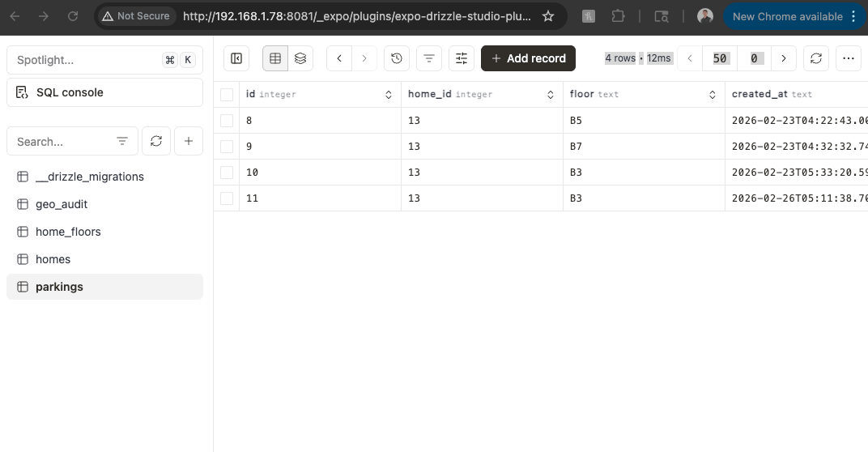Check the row with id 9

(227, 147)
